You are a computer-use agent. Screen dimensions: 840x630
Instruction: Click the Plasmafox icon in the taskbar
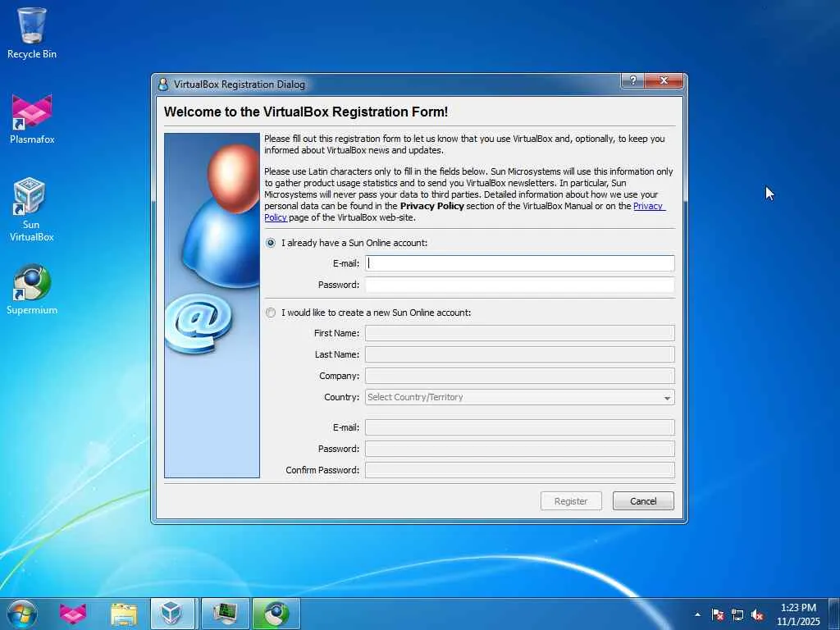(72, 614)
